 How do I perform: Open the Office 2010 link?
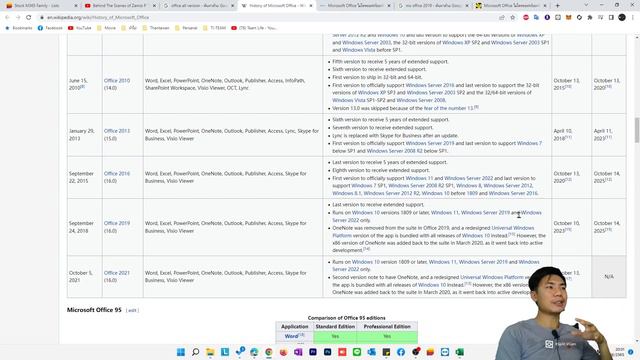(117, 81)
